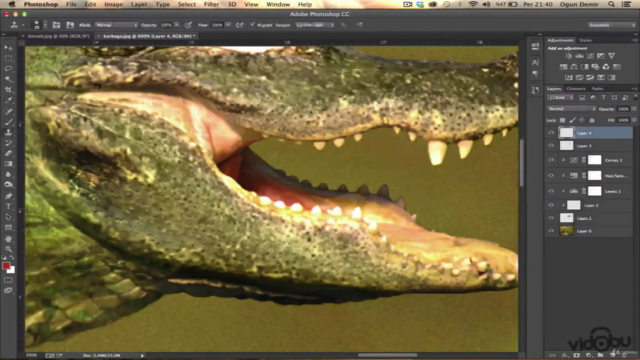640x360 pixels.
Task: Select the Quick Selection tool
Action: tap(8, 79)
